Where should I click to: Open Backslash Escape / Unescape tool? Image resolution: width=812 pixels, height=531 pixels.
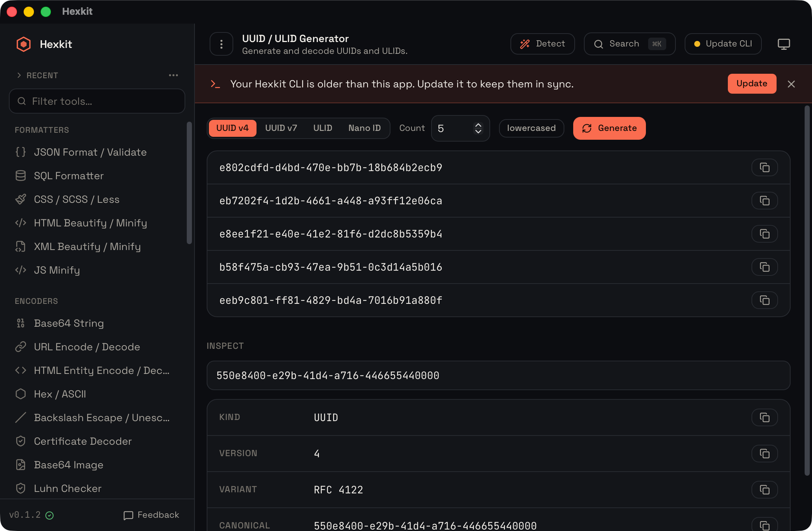pos(97,417)
